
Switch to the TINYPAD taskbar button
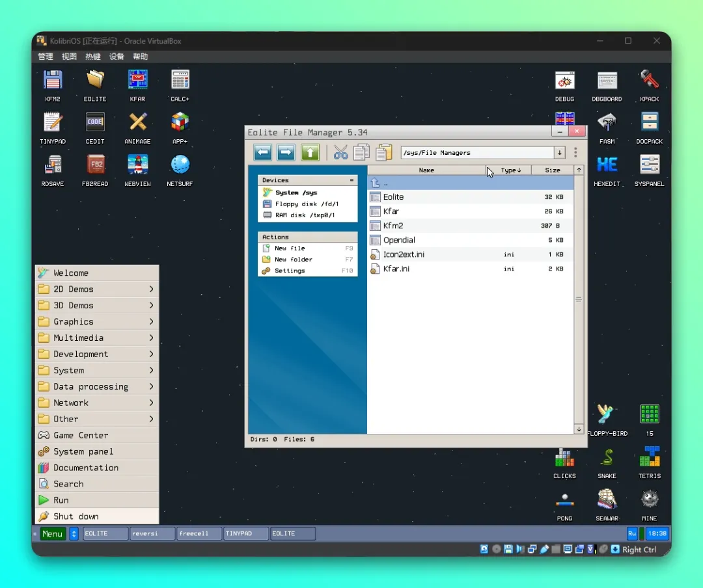coord(245,533)
